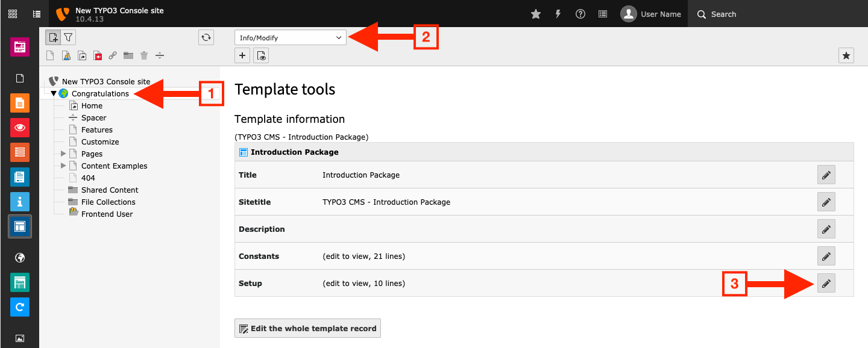Click the TYPO3 logo in top bar
The image size is (868, 348).
[x=61, y=14]
